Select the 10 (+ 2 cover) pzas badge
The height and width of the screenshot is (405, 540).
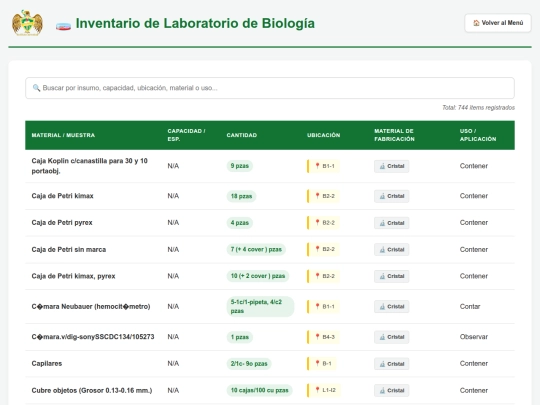pyautogui.click(x=258, y=276)
